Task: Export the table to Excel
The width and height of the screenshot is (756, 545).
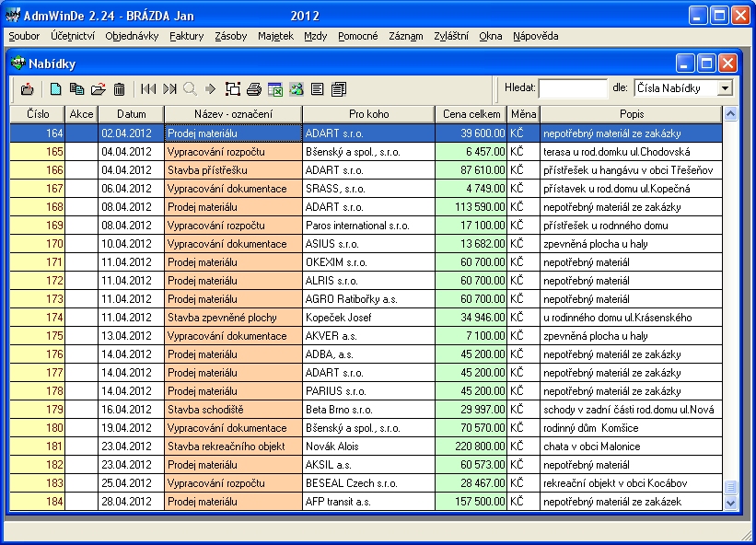Action: 275,88
